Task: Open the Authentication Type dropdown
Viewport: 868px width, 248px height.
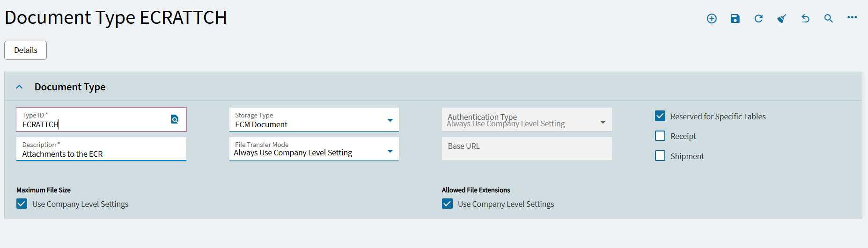Action: coord(603,122)
